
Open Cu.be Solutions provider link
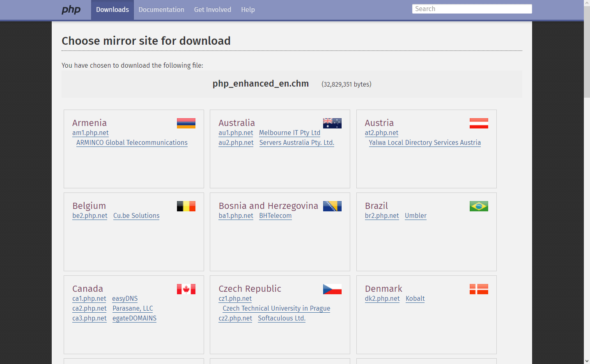tap(136, 216)
